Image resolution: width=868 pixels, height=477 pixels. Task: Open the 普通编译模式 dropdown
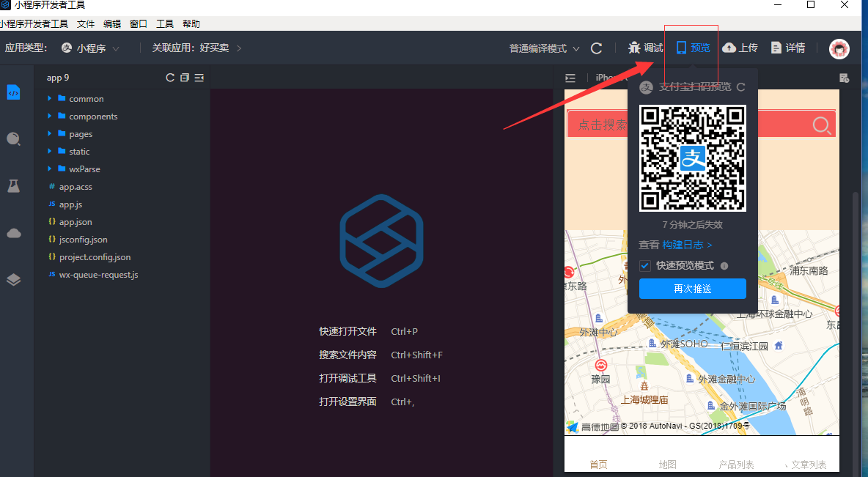pos(544,48)
